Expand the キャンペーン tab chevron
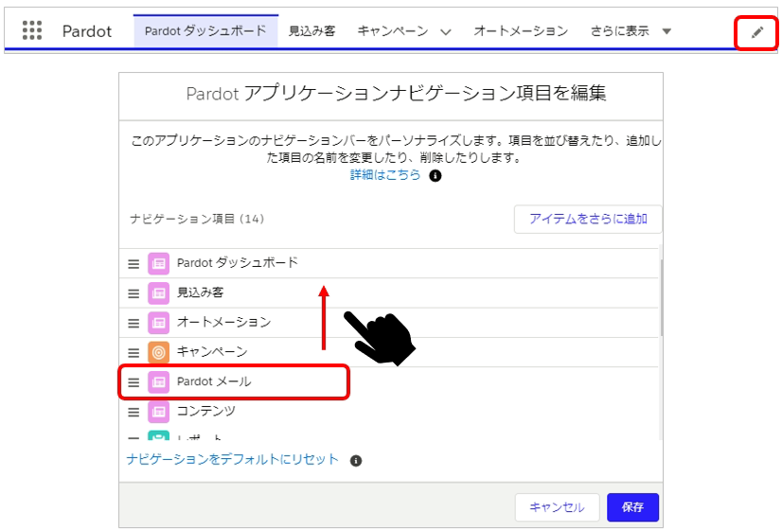Viewport: 782px width, 532px height. 446,32
